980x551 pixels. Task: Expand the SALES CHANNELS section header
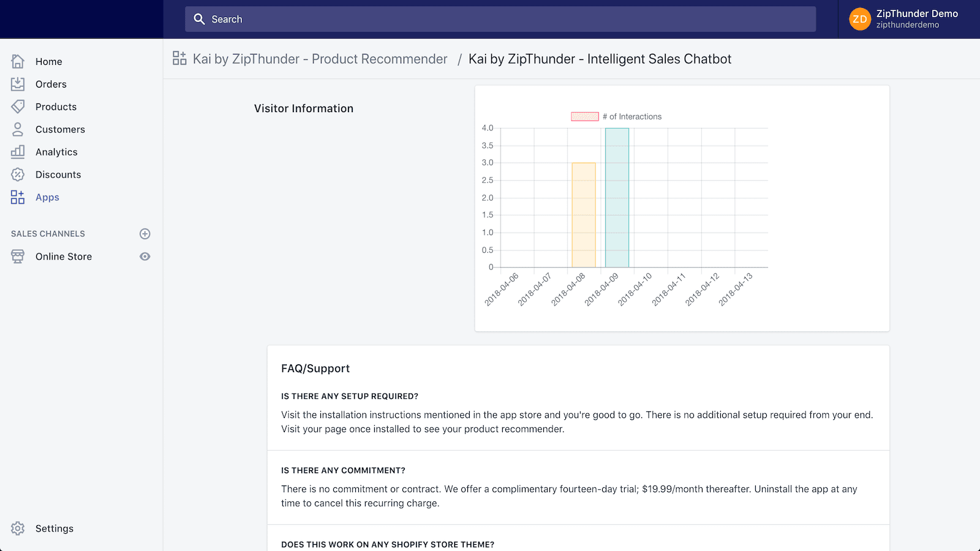47,233
